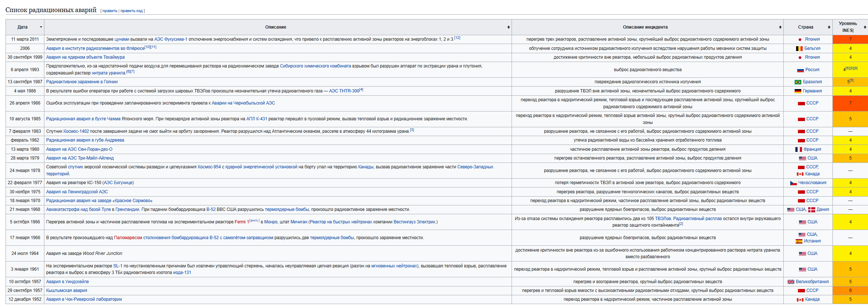The image size is (868, 307).
Task: Click the 'править код' edit link
Action: click(x=132, y=11)
